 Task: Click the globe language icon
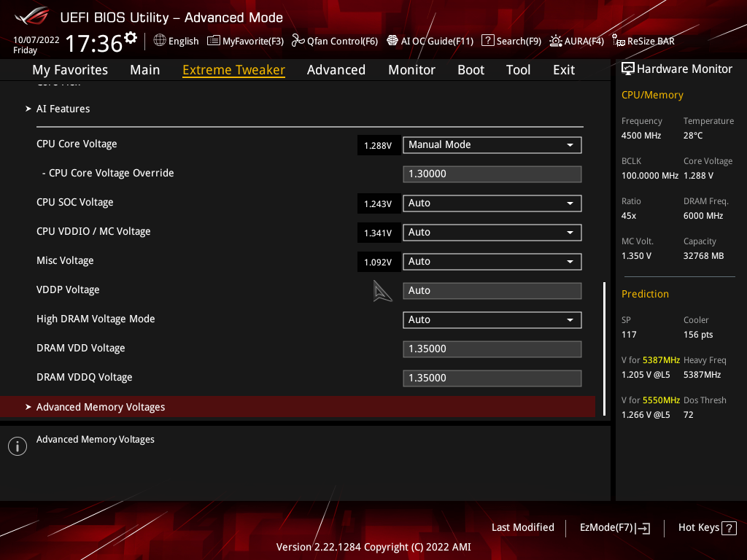160,41
